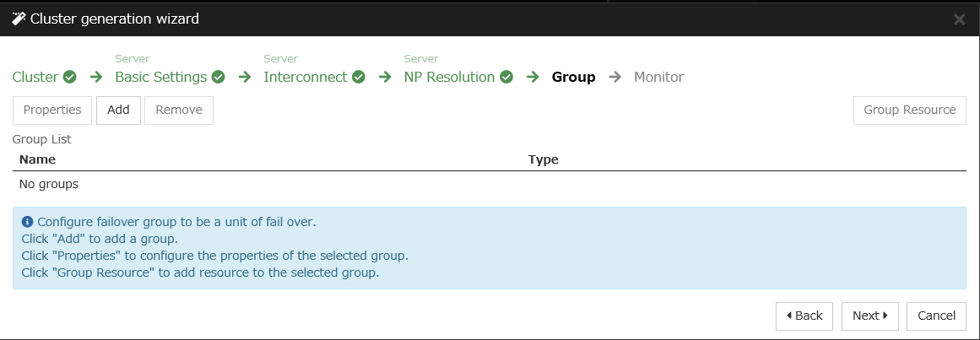Add a new failover group
Image resolution: width=980 pixels, height=340 pixels.
point(118,110)
